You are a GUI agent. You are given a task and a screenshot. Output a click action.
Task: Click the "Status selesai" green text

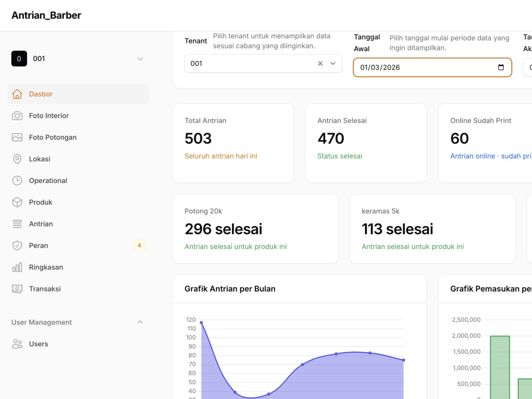[339, 156]
